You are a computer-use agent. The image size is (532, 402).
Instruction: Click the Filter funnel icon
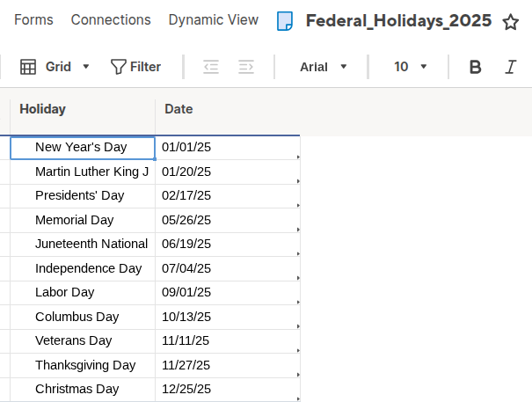[x=118, y=67]
